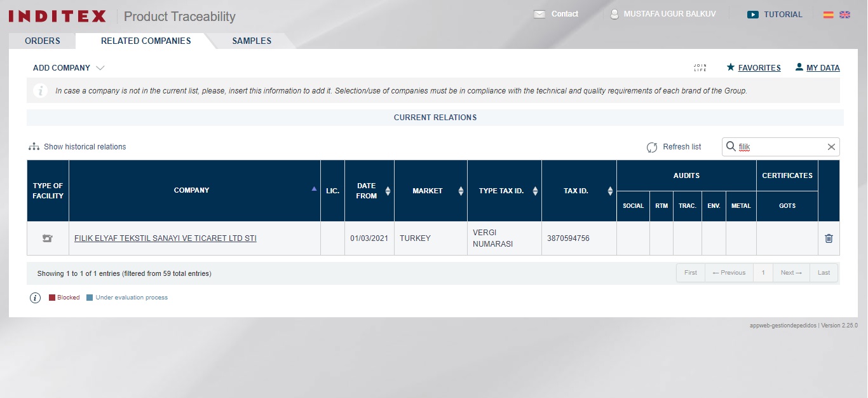Click the ENV. audit column header
This screenshot has height=398, width=868.
coord(714,206)
